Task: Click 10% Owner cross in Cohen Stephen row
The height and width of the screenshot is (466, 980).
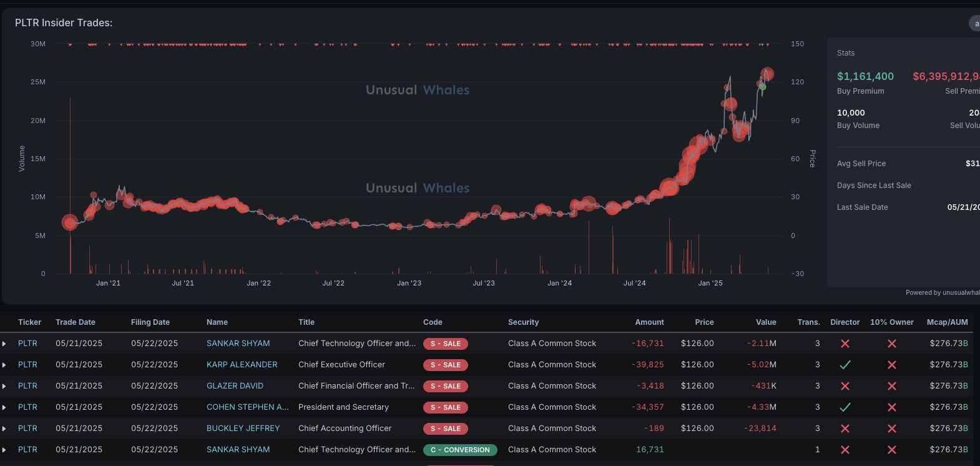Action: click(892, 407)
